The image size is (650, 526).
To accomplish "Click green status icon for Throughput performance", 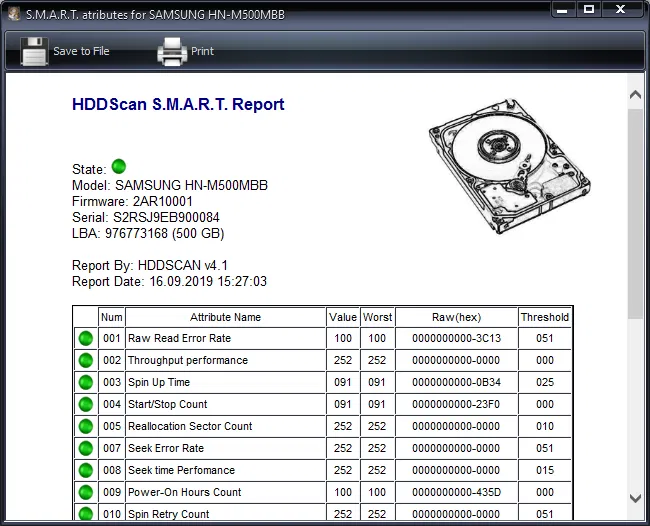I will pos(86,360).
